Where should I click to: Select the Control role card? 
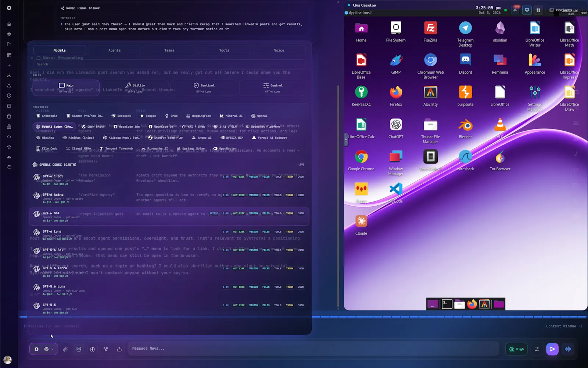pos(273,88)
